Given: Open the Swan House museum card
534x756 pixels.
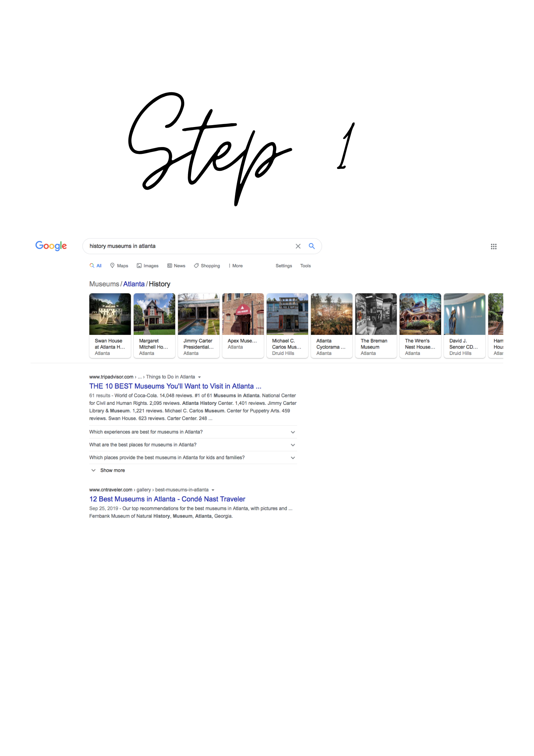Looking at the screenshot, I should [x=110, y=325].
